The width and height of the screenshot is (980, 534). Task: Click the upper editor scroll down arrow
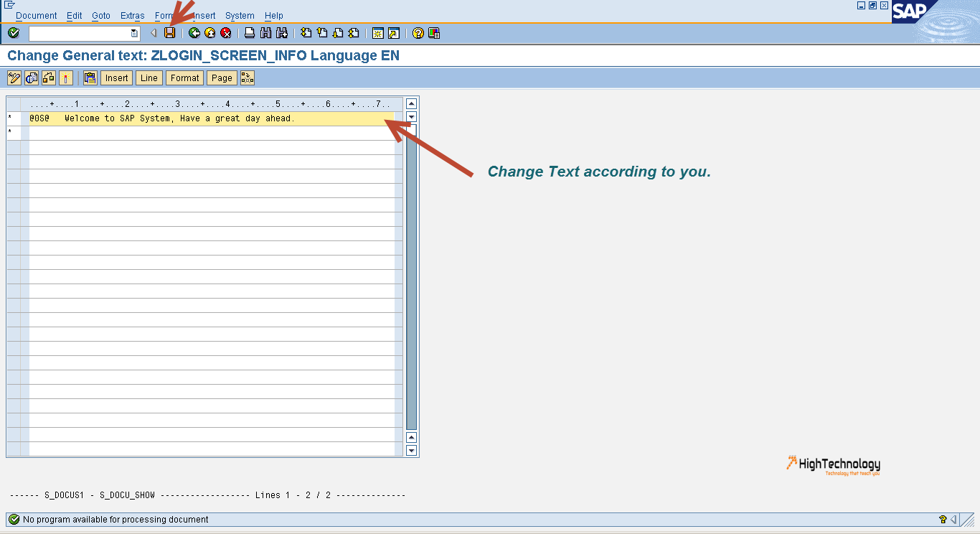[x=412, y=117]
